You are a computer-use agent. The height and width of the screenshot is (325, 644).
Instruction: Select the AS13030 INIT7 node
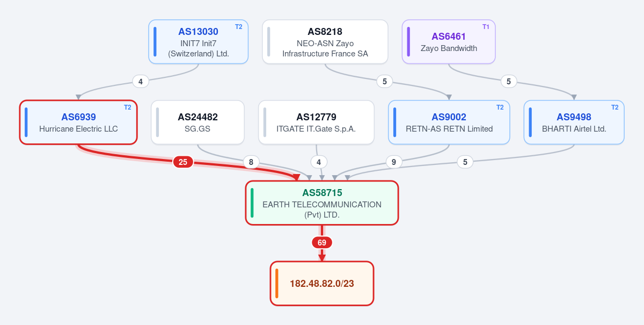[x=198, y=42]
